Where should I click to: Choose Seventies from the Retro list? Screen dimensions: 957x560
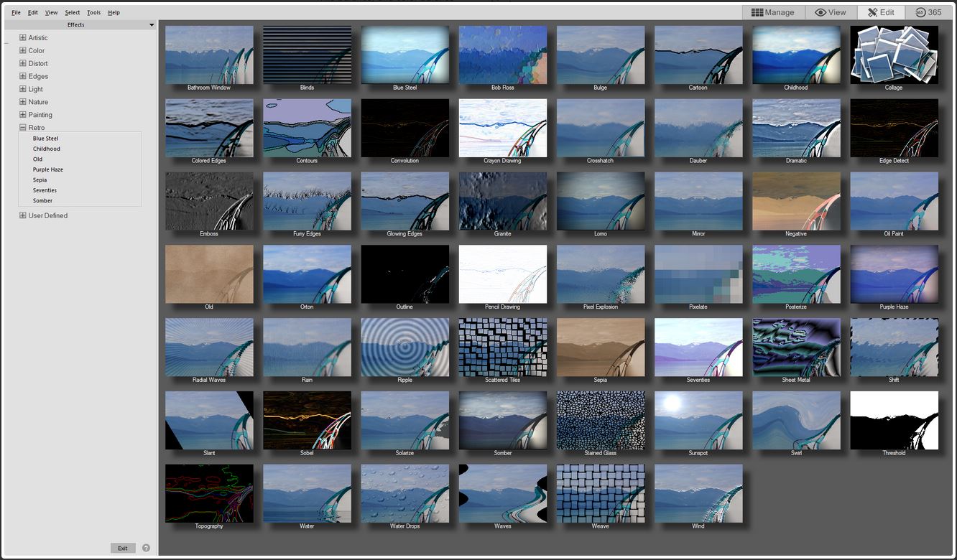(45, 190)
